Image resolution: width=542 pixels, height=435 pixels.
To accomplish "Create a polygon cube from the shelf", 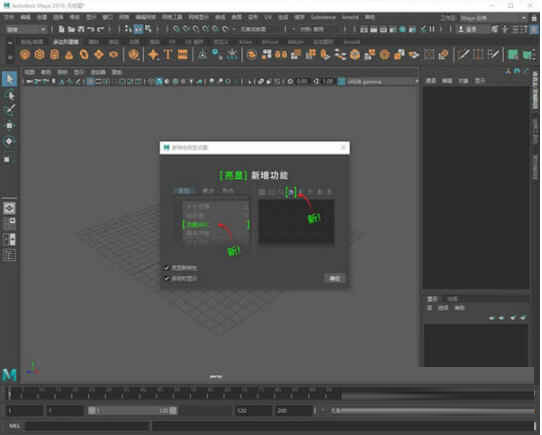I will click(x=39, y=55).
